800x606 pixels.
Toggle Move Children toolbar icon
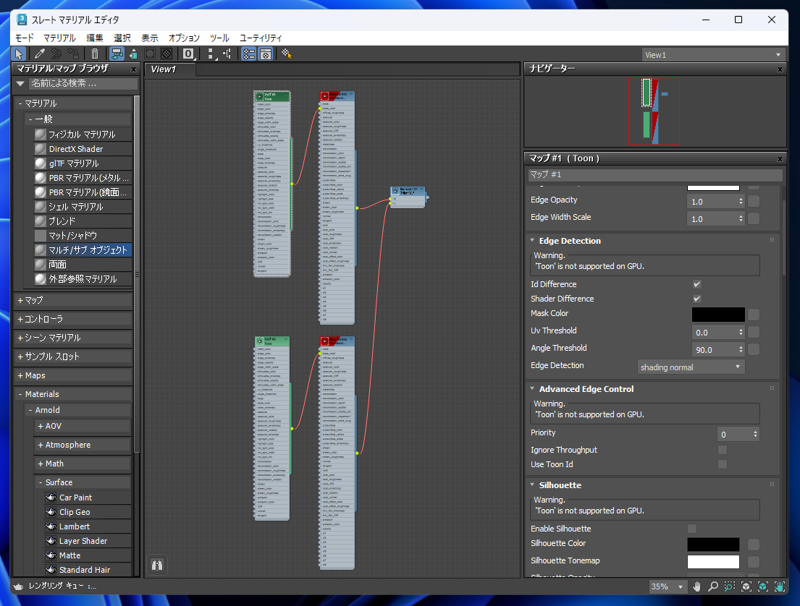click(x=117, y=54)
